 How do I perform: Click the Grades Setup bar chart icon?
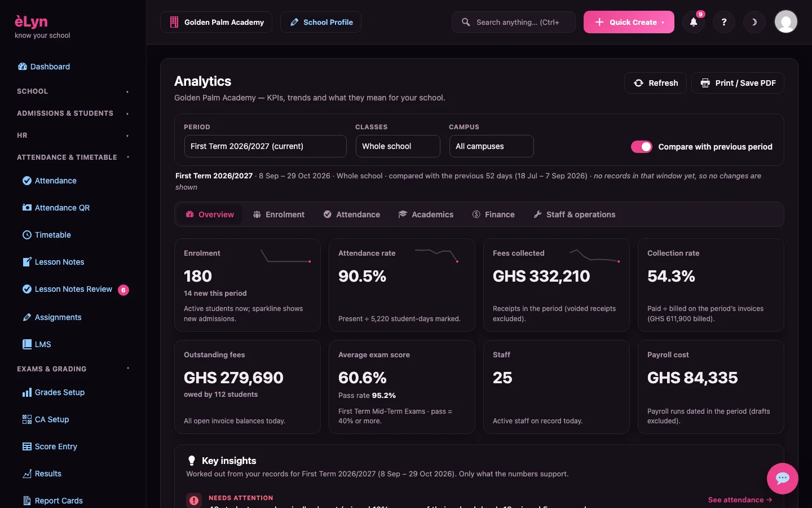click(x=27, y=392)
